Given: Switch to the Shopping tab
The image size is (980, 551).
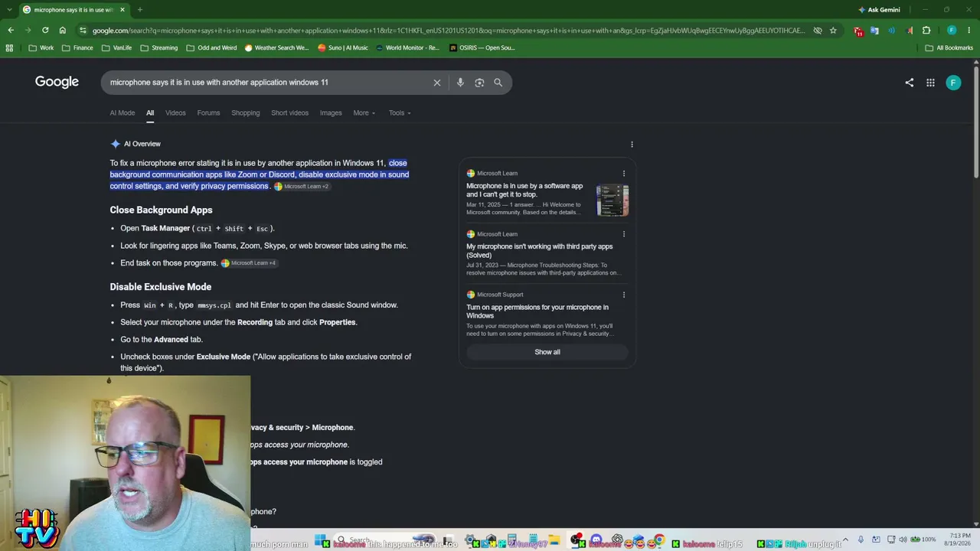Looking at the screenshot, I should click(246, 112).
